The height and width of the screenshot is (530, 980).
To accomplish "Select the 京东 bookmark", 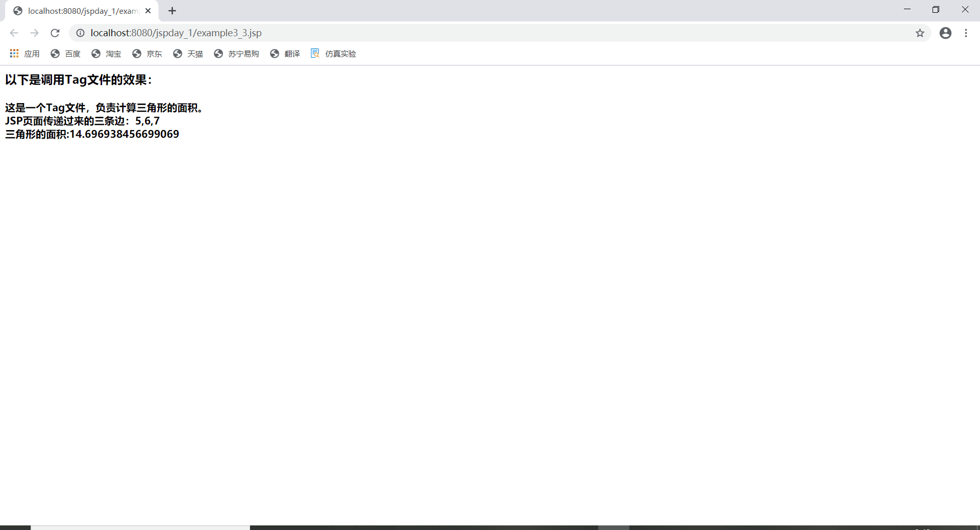I will (154, 54).
